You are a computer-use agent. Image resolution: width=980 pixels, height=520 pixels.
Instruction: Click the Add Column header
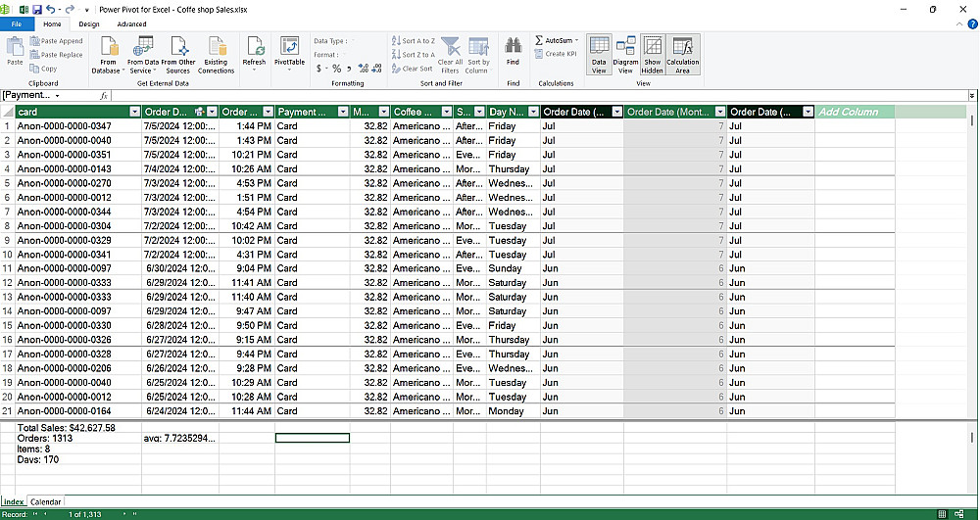[x=855, y=112]
